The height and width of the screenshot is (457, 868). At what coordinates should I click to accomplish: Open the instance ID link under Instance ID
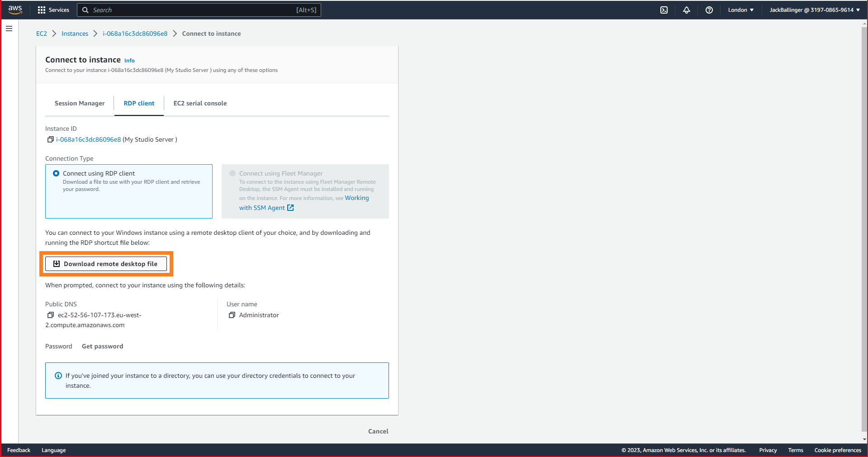(x=89, y=139)
